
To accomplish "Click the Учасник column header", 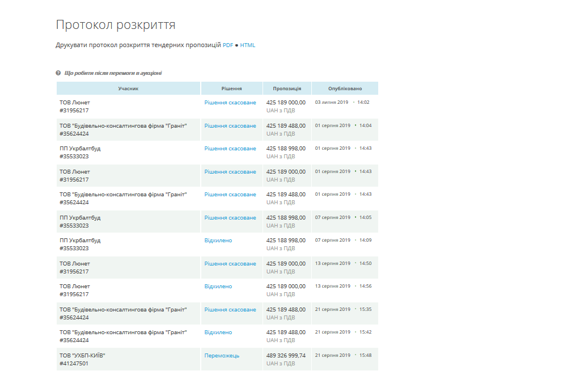I will pyautogui.click(x=128, y=89).
